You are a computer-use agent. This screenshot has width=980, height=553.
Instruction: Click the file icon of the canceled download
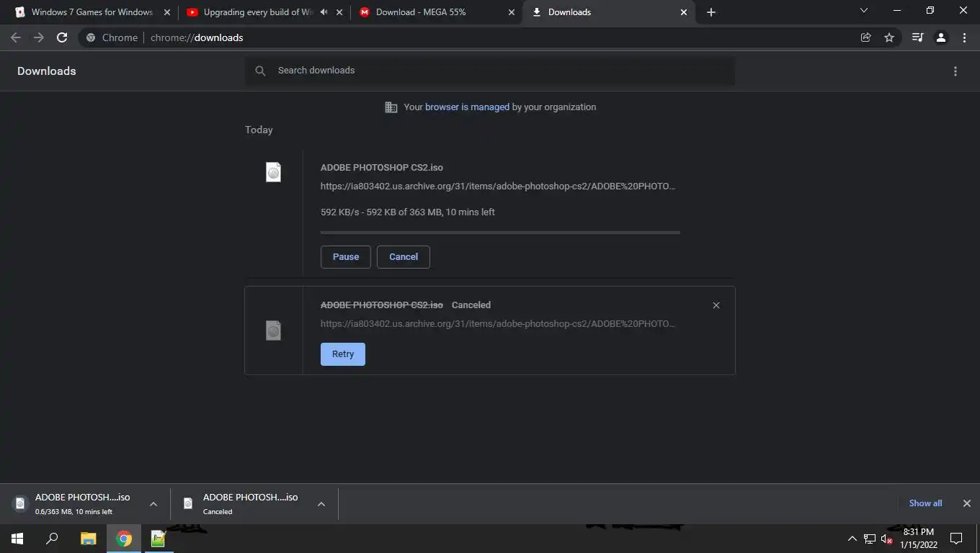273,331
